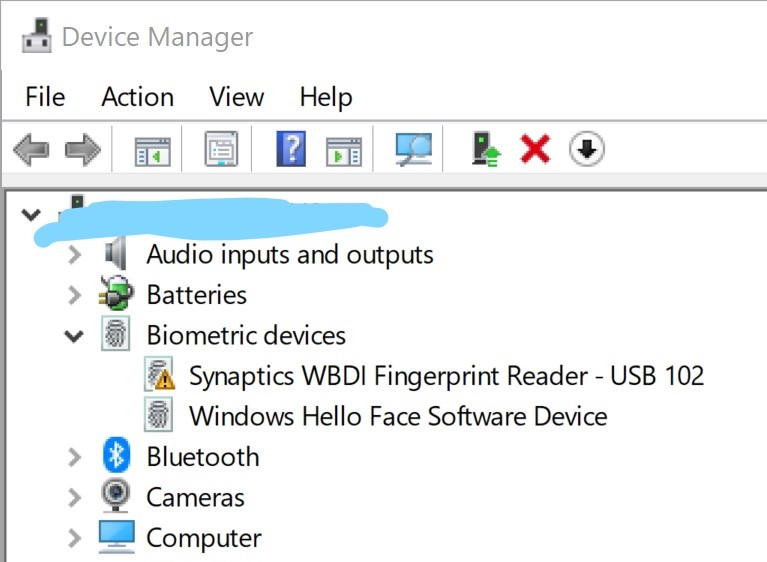The width and height of the screenshot is (767, 562).
Task: Expand the Bluetooth category
Action: 73,457
